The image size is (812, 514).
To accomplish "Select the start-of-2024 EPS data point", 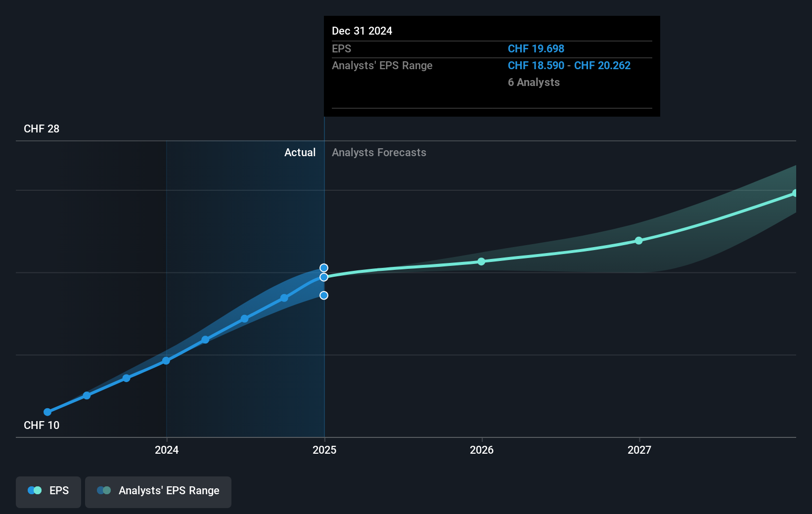I will [x=166, y=361].
